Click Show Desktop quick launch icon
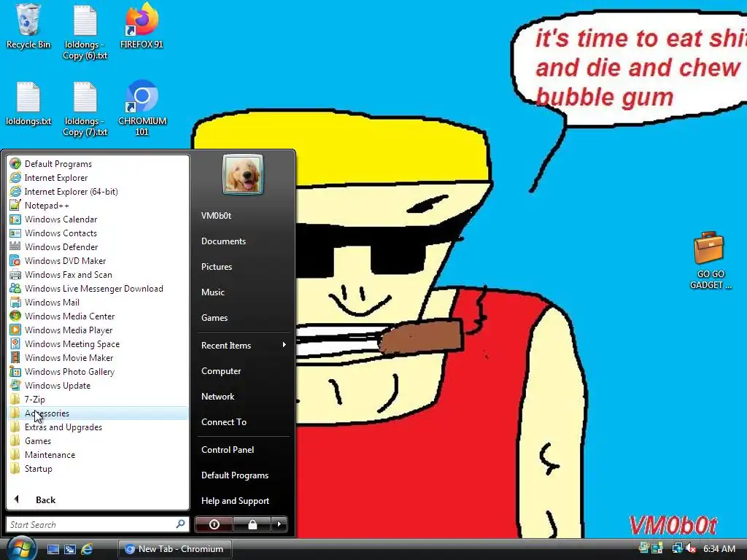The height and width of the screenshot is (560, 747). point(53,549)
